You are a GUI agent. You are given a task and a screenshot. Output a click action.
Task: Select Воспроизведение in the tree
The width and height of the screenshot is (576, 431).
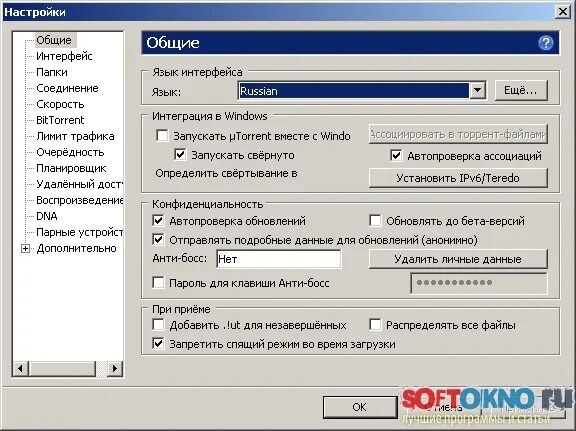[79, 200]
